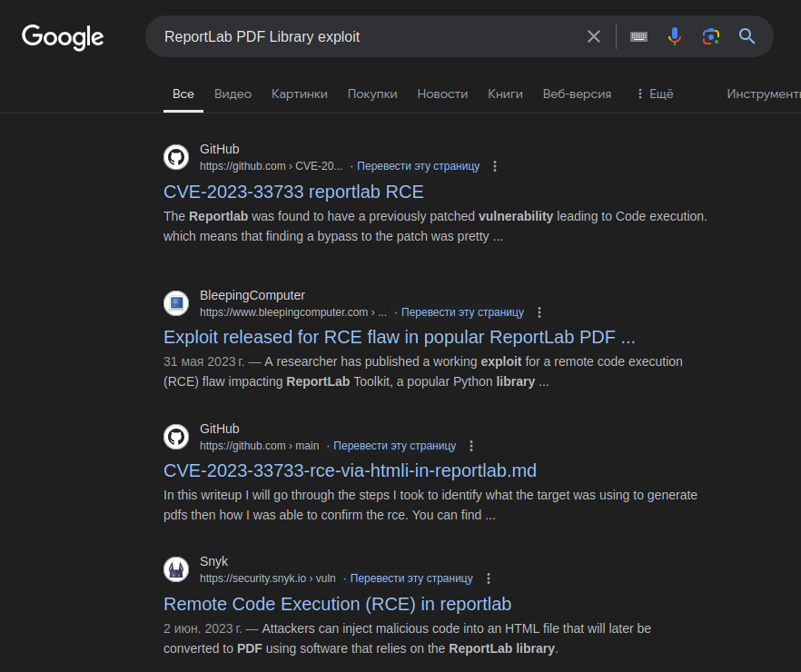Translate the github.com main result page
The image size is (801, 672).
[x=394, y=446]
